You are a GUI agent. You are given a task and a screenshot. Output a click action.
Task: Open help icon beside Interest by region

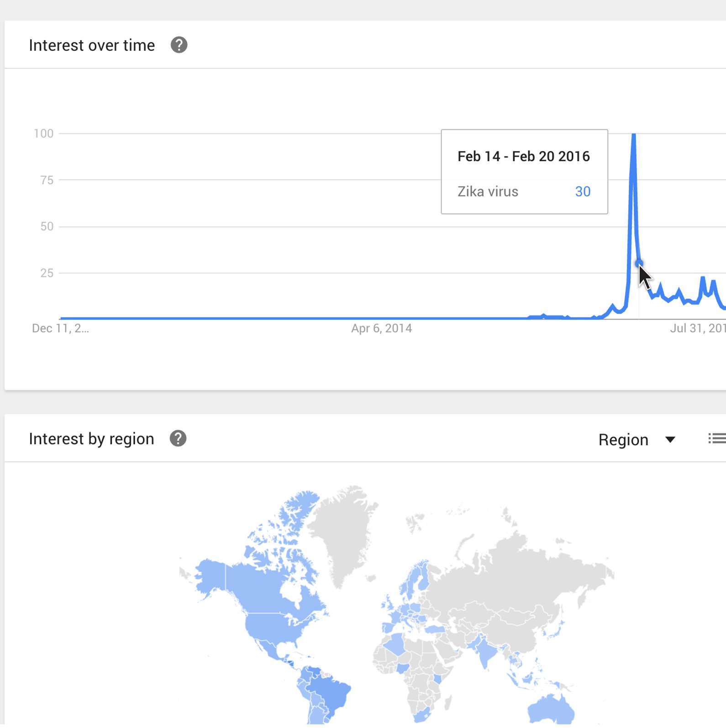click(178, 438)
